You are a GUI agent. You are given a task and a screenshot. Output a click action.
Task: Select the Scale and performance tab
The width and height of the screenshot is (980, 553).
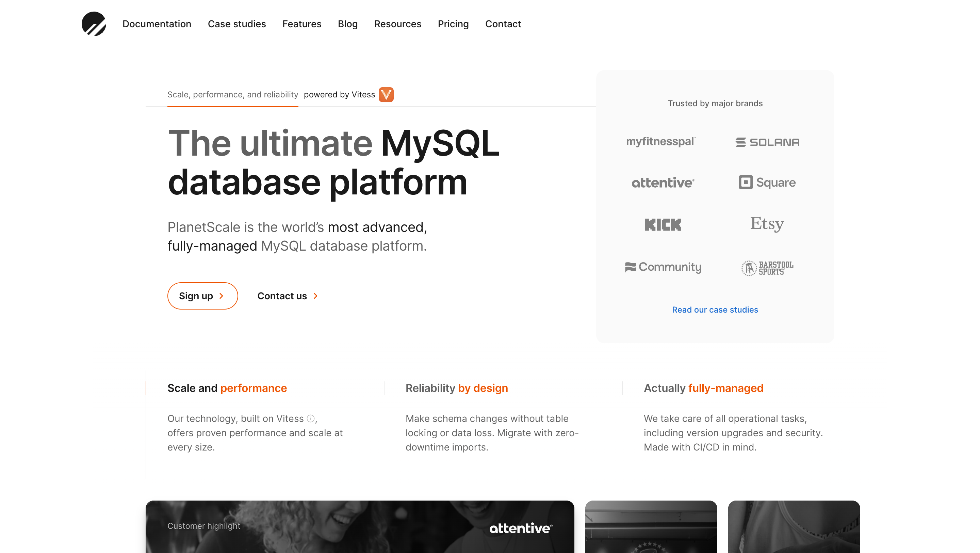tap(227, 388)
